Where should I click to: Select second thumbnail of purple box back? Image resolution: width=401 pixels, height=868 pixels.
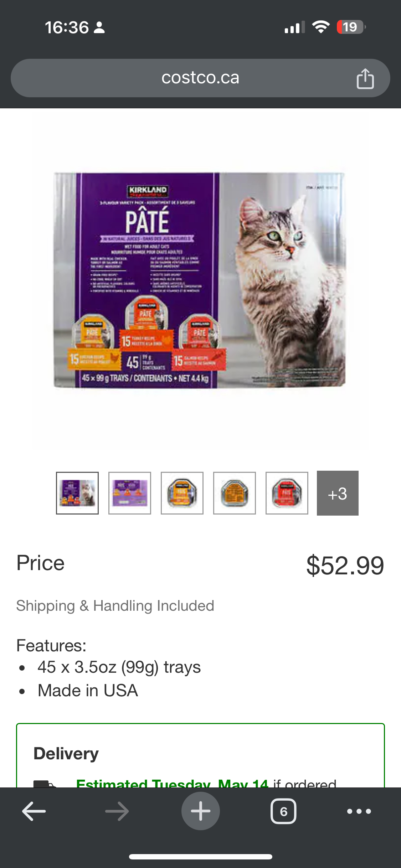pyautogui.click(x=130, y=493)
